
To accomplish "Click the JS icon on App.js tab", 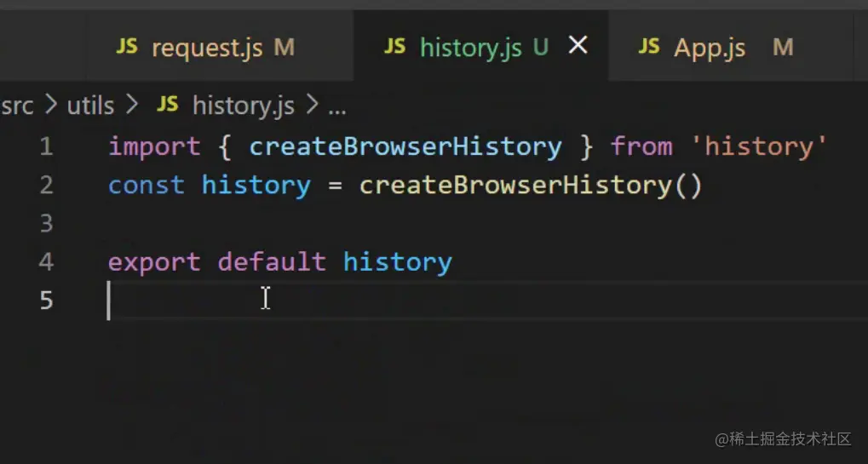I will click(649, 47).
